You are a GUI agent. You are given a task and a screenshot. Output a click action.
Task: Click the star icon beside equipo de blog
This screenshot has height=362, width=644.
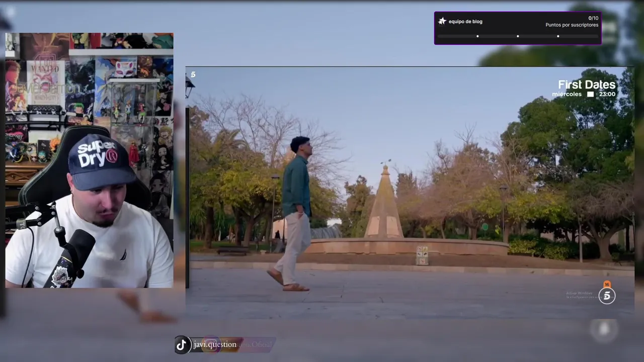click(442, 21)
